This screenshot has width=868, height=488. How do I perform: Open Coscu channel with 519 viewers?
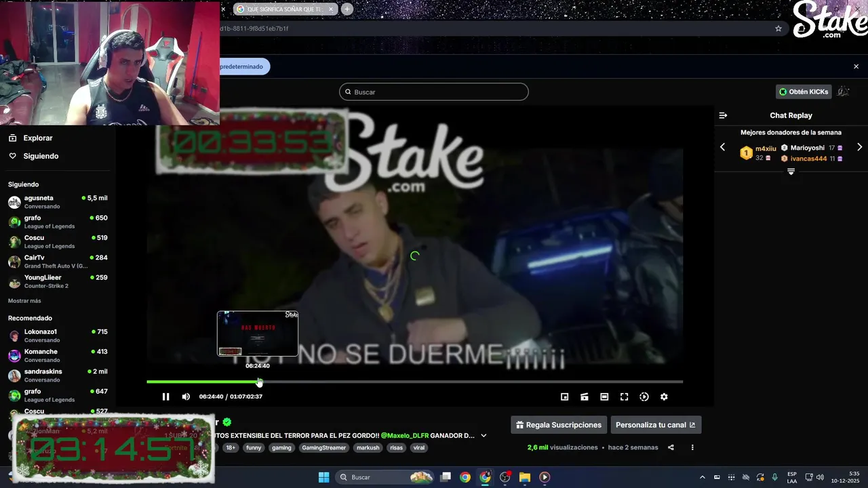(x=58, y=241)
